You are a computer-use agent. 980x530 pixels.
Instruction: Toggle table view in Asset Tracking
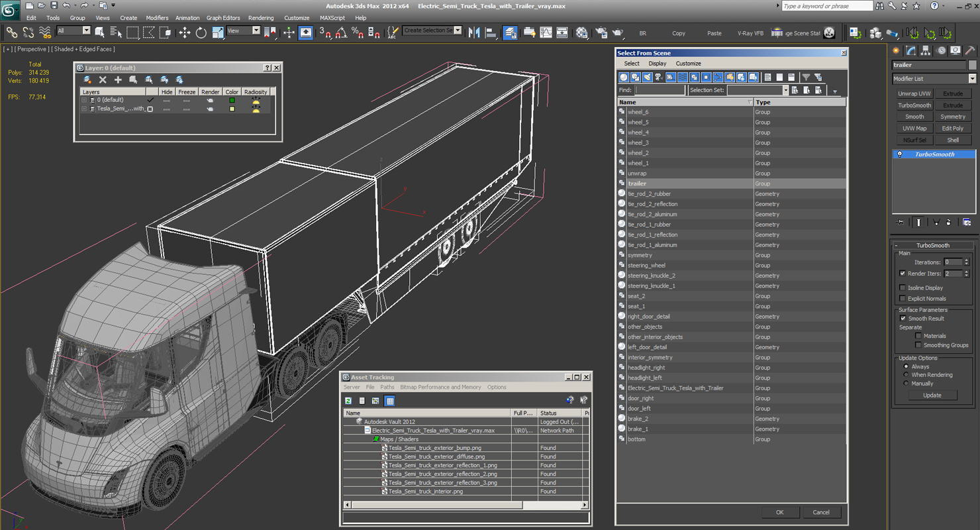pos(389,400)
